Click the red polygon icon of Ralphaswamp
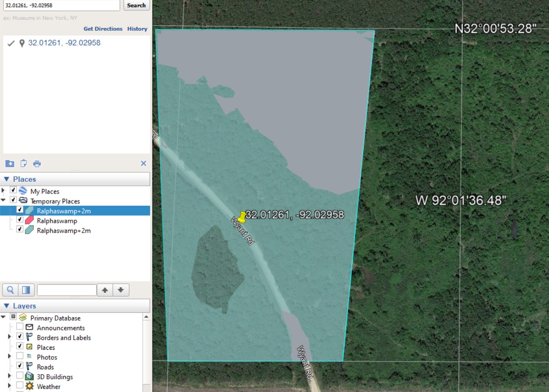This screenshot has height=392, width=549. (30, 221)
